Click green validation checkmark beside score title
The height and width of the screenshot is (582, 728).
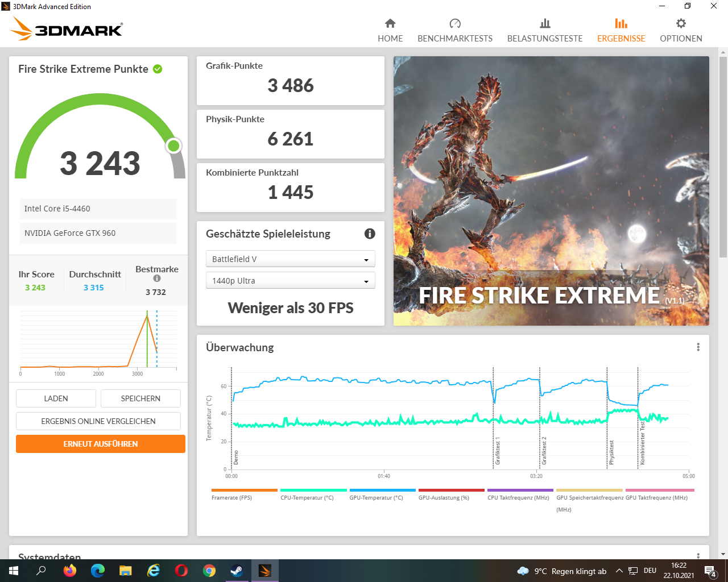tap(158, 69)
